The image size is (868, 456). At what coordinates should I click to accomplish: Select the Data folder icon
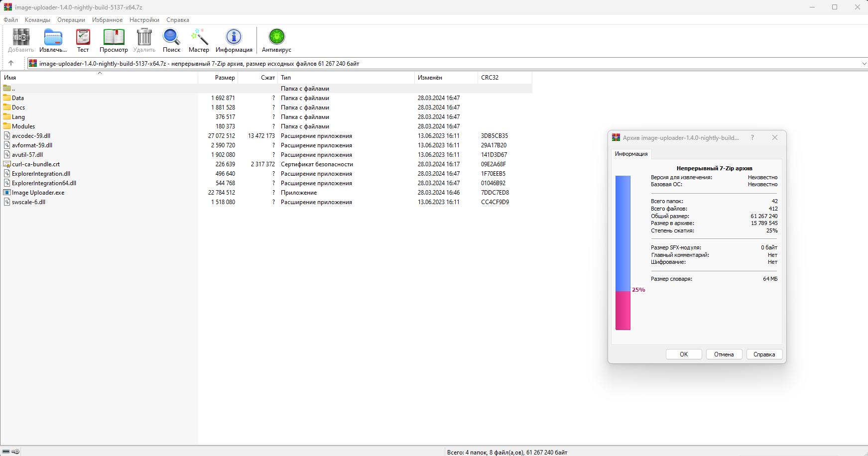7,98
